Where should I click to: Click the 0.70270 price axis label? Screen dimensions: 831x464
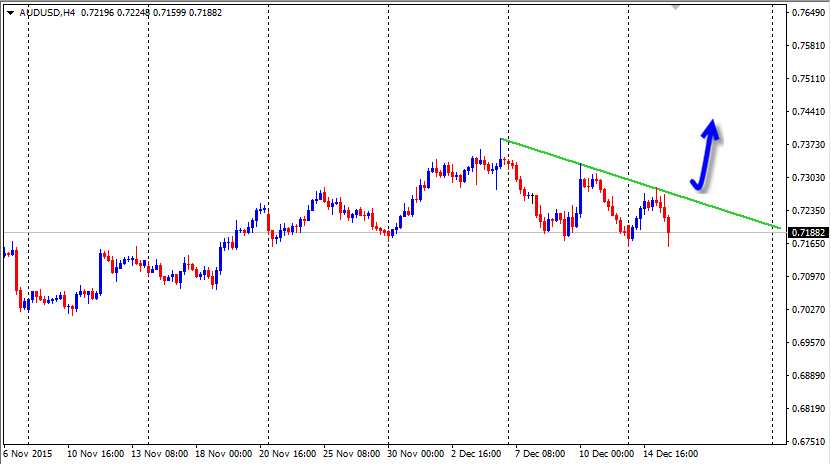[x=808, y=309]
